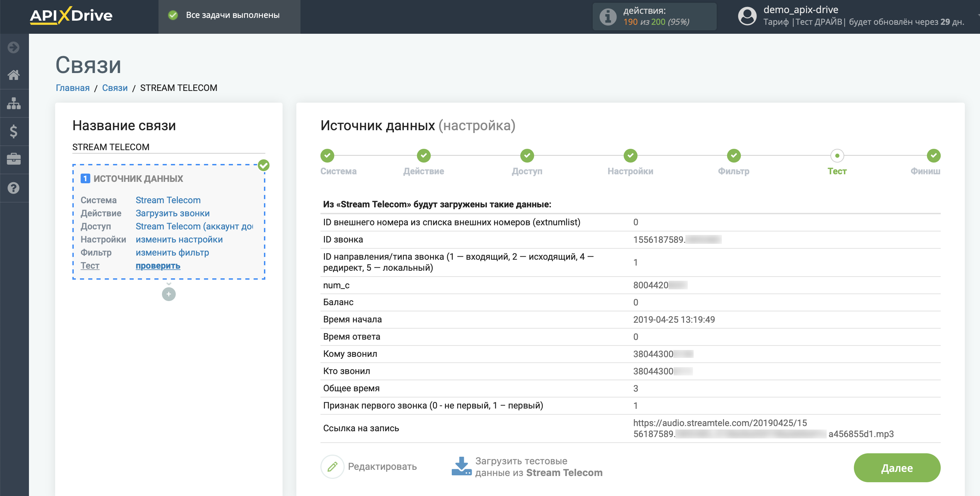
Task: Click the STREAM TELECOM breadcrumb text
Action: click(x=179, y=88)
